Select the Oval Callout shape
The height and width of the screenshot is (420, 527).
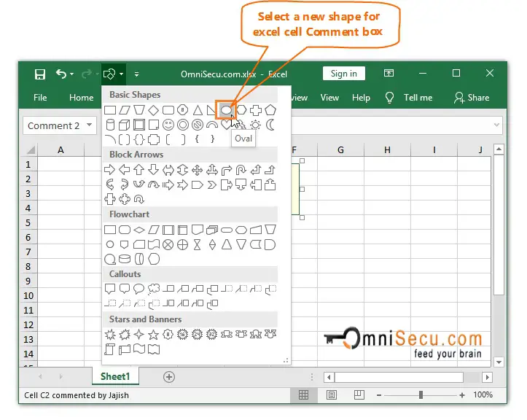[138, 289]
